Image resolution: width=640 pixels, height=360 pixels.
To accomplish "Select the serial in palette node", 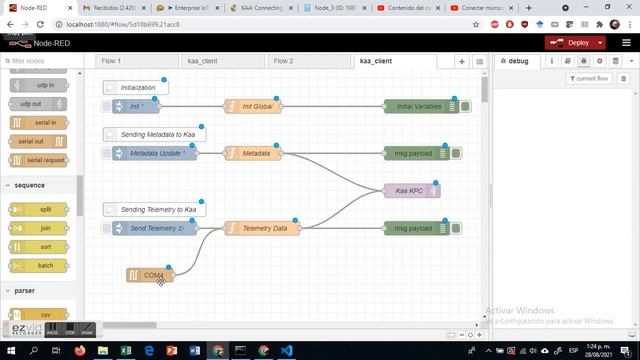I will coord(38,122).
